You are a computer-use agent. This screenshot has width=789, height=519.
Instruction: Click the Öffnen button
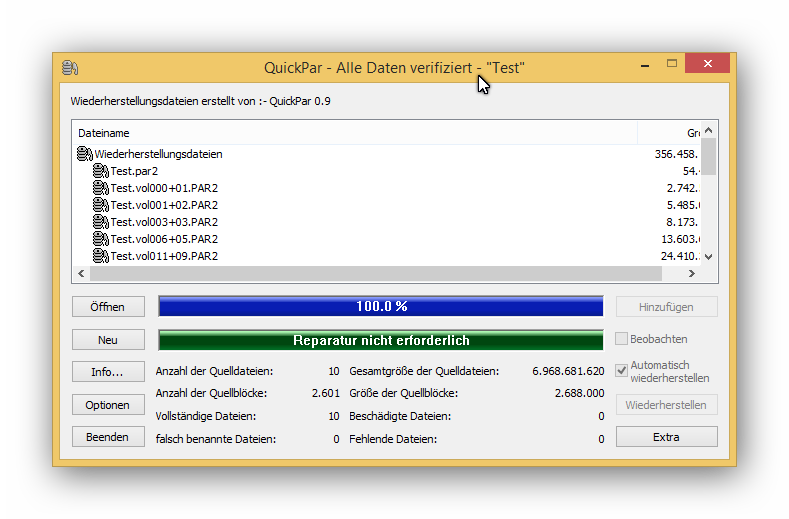pyautogui.click(x=108, y=307)
